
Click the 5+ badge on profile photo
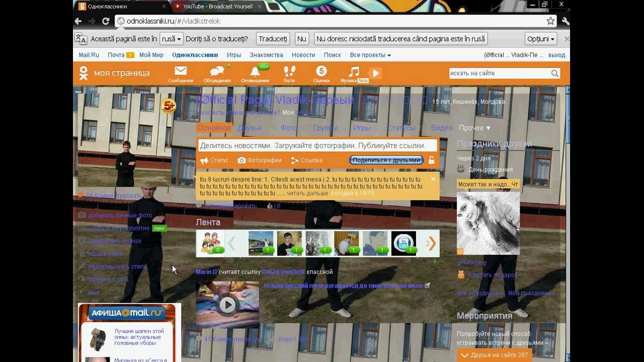click(169, 106)
